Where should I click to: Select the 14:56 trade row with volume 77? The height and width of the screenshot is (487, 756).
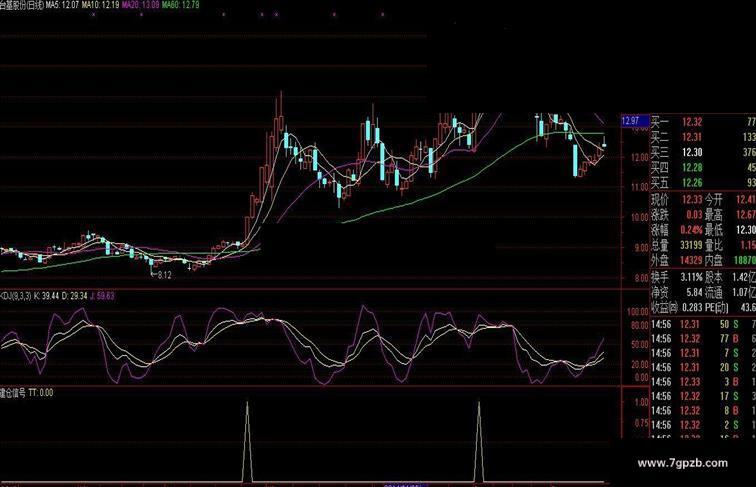coord(703,339)
